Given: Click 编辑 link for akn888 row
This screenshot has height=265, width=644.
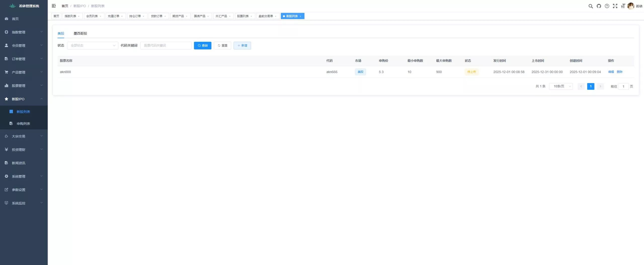Looking at the screenshot, I should (611, 72).
